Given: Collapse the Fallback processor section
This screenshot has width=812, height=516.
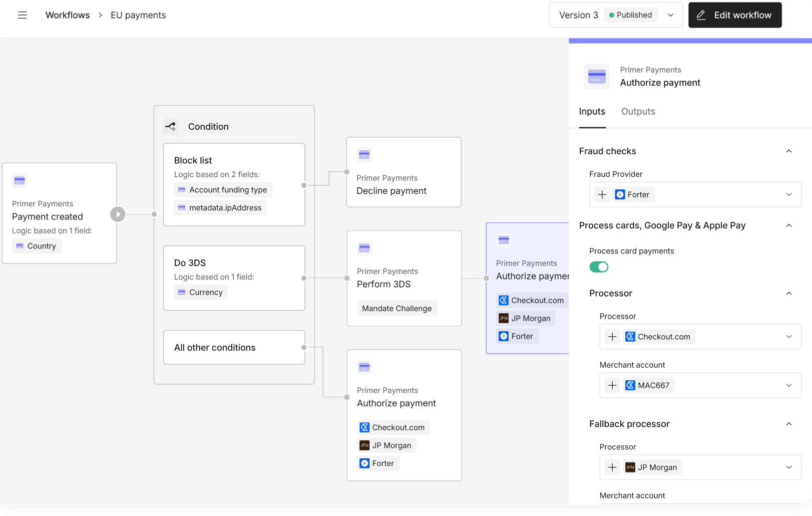Looking at the screenshot, I should [789, 424].
